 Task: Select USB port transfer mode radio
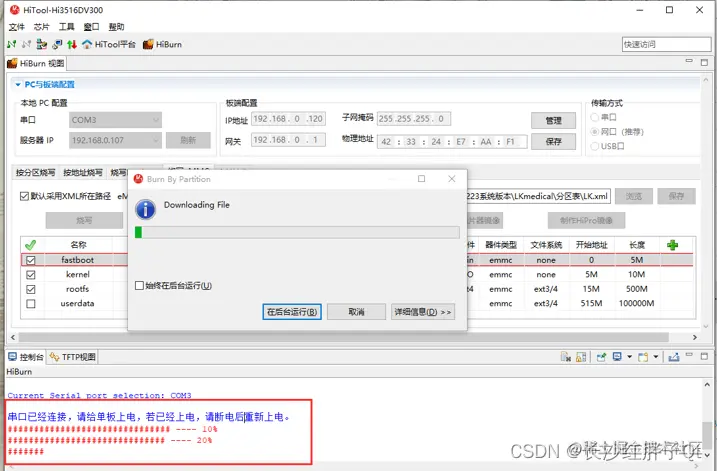[x=594, y=146]
